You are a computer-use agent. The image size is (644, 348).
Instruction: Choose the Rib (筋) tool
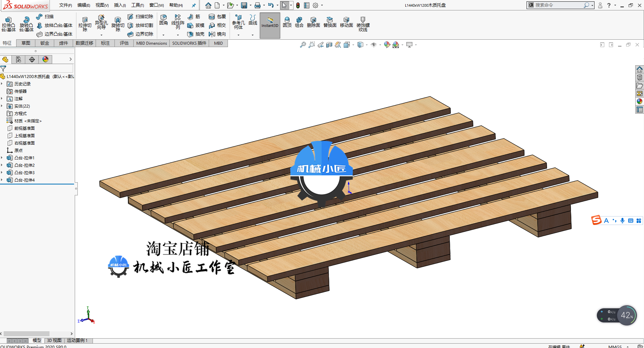tap(194, 16)
